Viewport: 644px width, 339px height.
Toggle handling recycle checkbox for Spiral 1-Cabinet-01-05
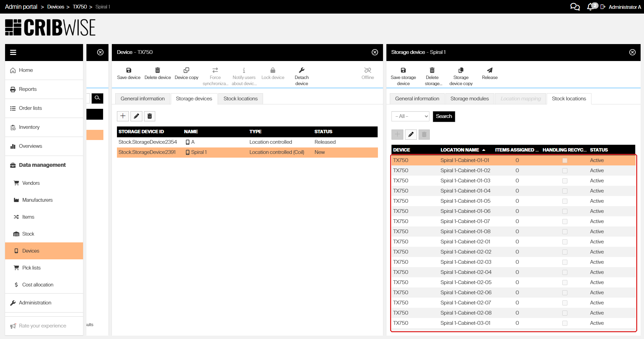pos(565,201)
